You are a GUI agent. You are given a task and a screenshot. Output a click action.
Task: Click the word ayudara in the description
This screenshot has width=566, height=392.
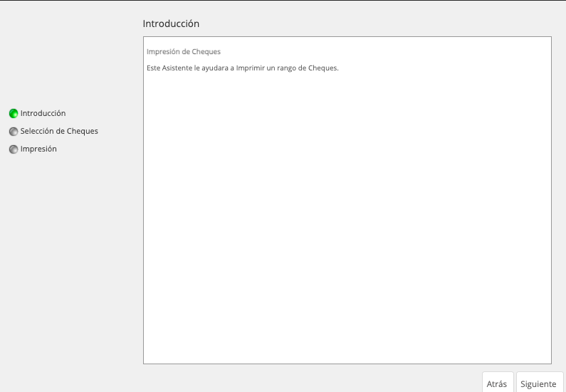(215, 68)
